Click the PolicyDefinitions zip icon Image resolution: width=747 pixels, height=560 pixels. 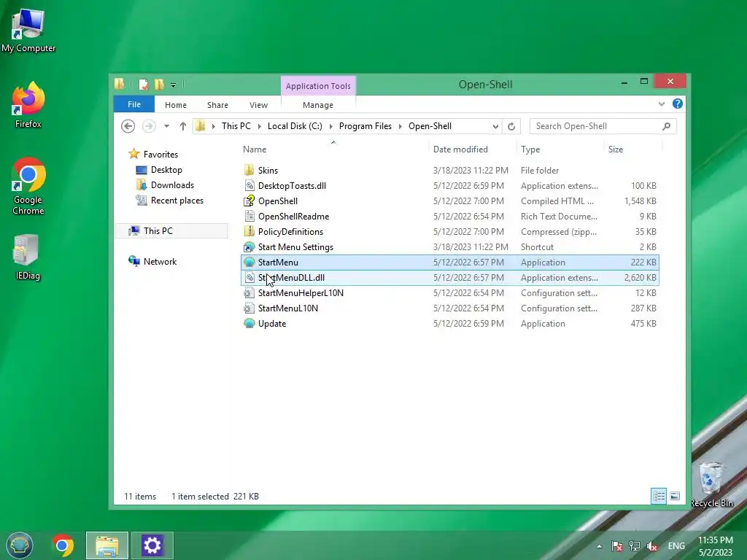(x=249, y=231)
